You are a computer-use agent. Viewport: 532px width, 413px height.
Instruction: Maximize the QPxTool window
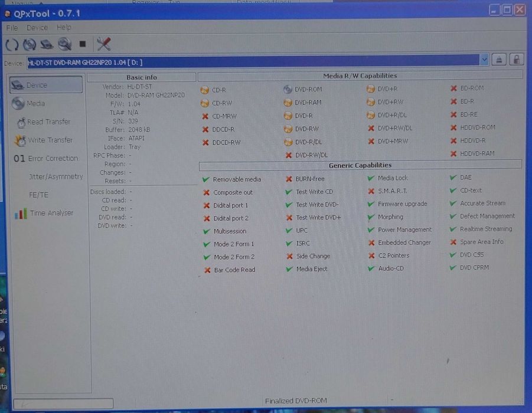click(x=507, y=10)
